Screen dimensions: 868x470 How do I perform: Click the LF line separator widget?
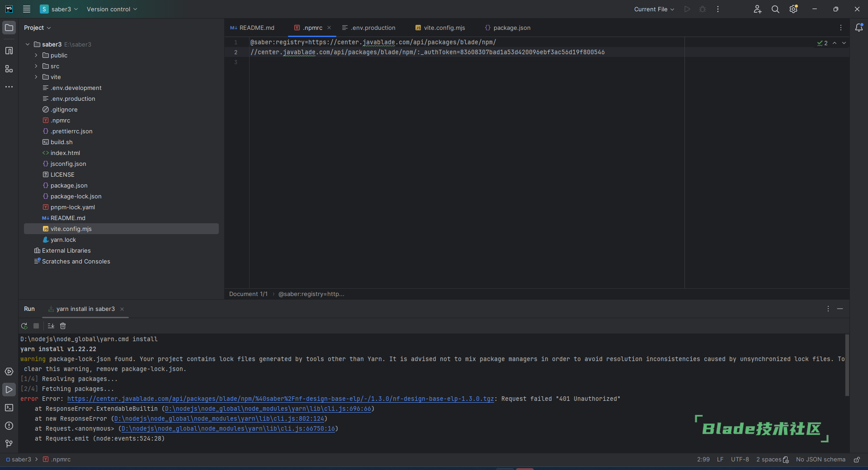tap(720, 459)
